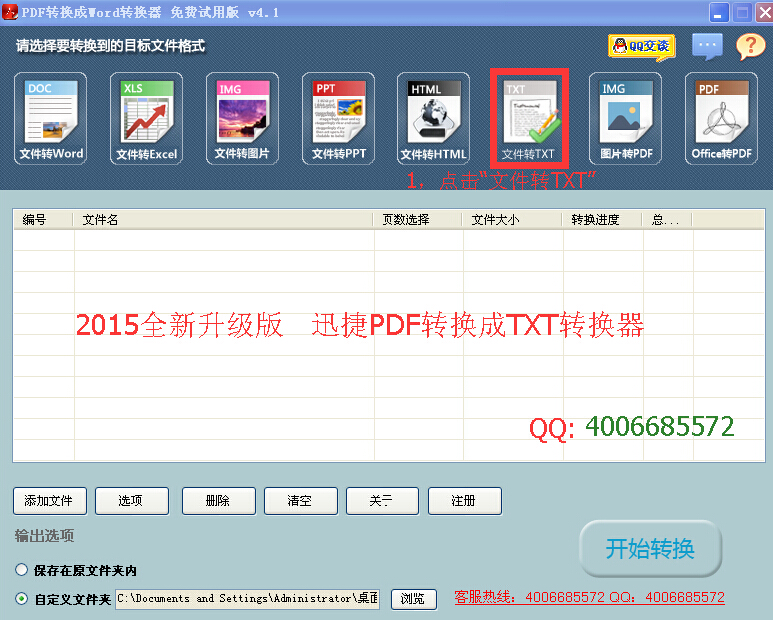Screen dimensions: 773x620
Task: Minimize the converter window
Action: click(x=719, y=13)
